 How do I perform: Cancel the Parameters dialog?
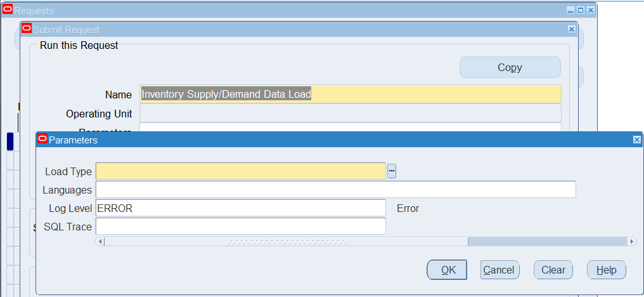pyautogui.click(x=500, y=270)
